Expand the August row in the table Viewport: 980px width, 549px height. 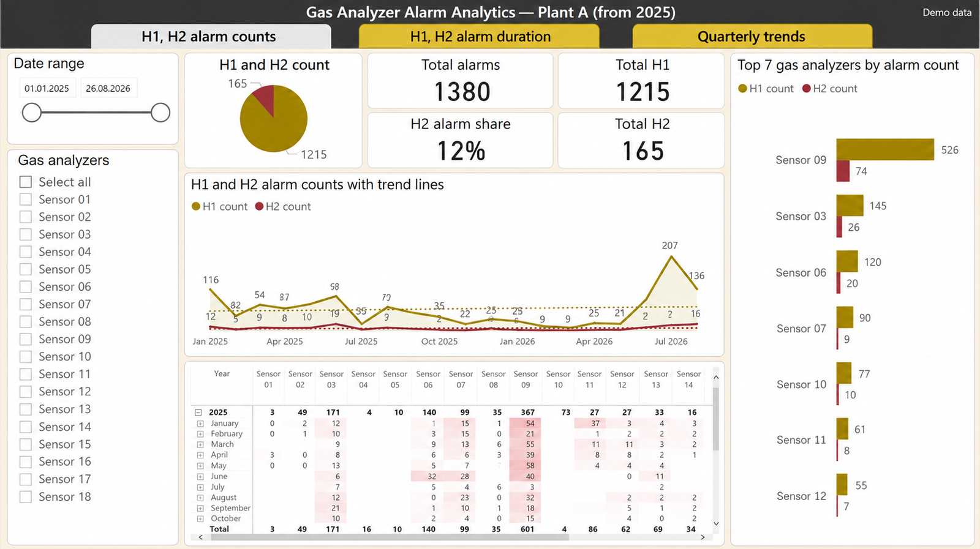click(200, 498)
